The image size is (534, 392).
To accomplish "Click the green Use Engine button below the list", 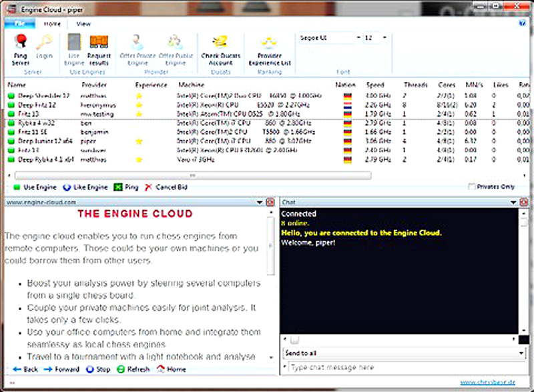I will 35,187.
